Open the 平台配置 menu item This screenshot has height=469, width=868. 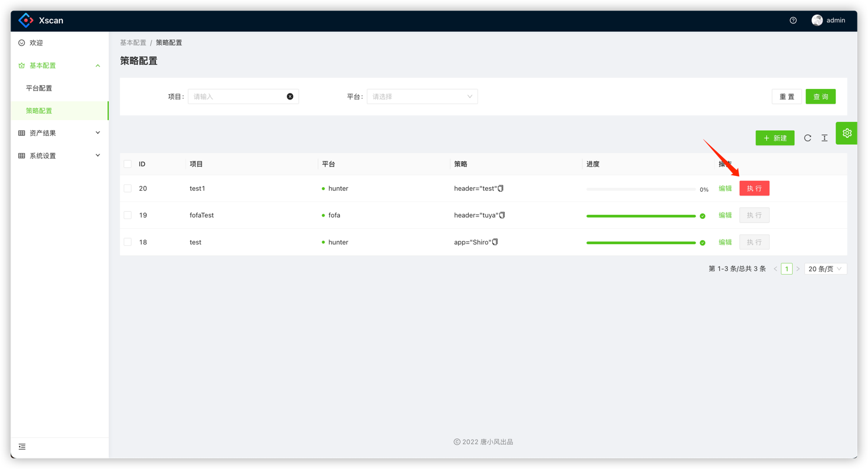(59, 88)
